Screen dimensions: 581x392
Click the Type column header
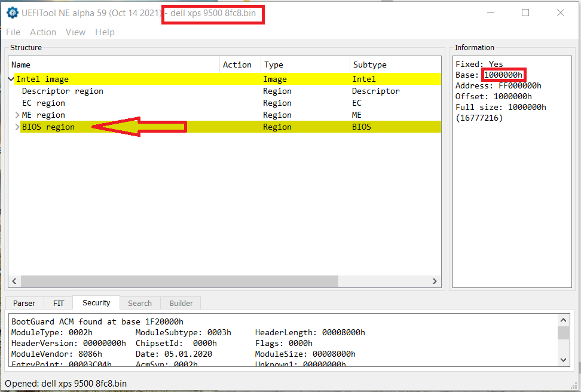(x=305, y=65)
